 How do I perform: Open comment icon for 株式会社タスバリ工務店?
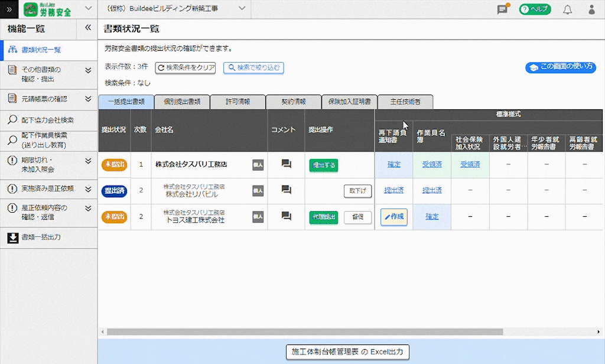pos(287,164)
